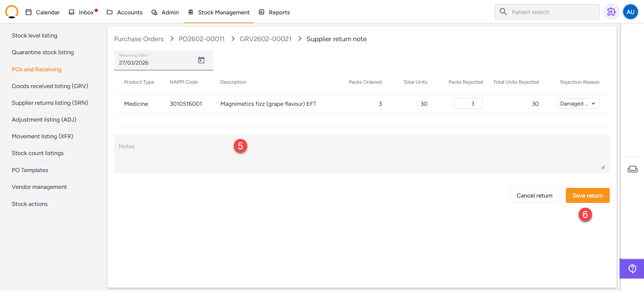Select Vendor management in the sidebar
644x291 pixels.
(x=39, y=187)
